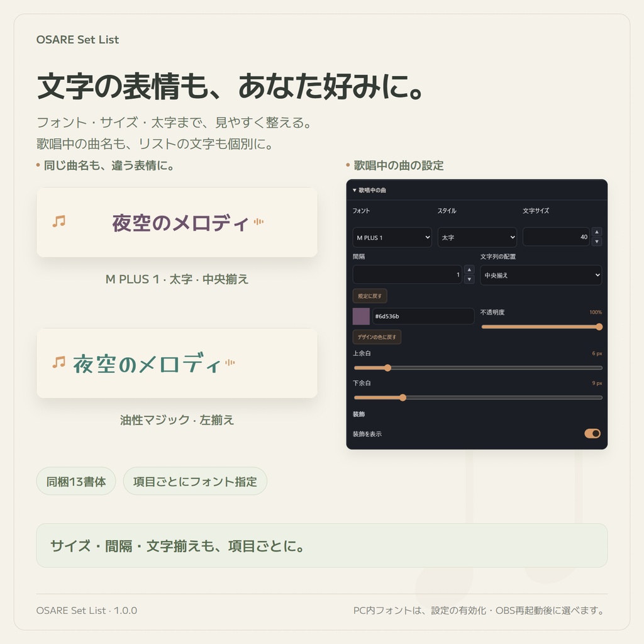The width and height of the screenshot is (644, 644).
Task: Click the 間隔 field showing 1
Action: tap(408, 275)
